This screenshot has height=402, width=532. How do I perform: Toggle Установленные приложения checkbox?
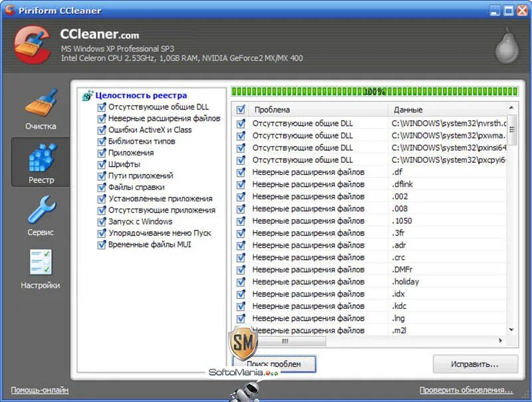(x=102, y=199)
